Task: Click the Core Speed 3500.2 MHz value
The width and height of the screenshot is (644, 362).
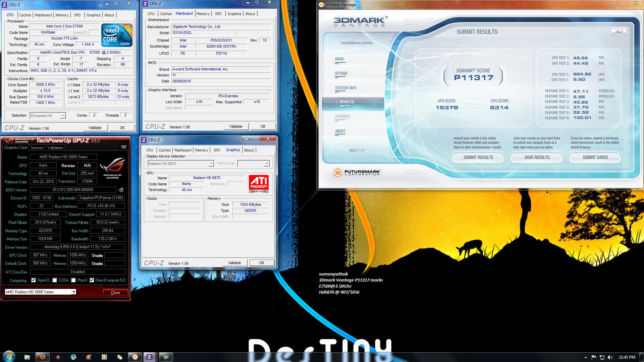Action: 46,85
